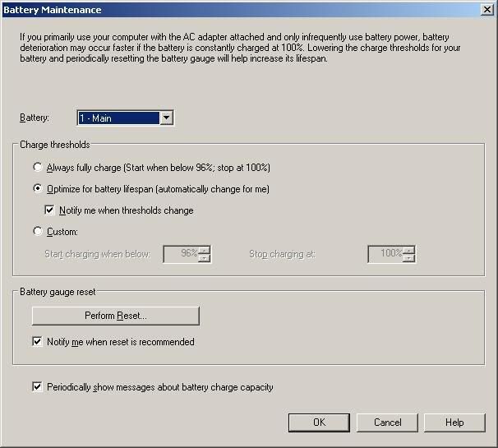Increase the Start charging when below value

(x=205, y=250)
